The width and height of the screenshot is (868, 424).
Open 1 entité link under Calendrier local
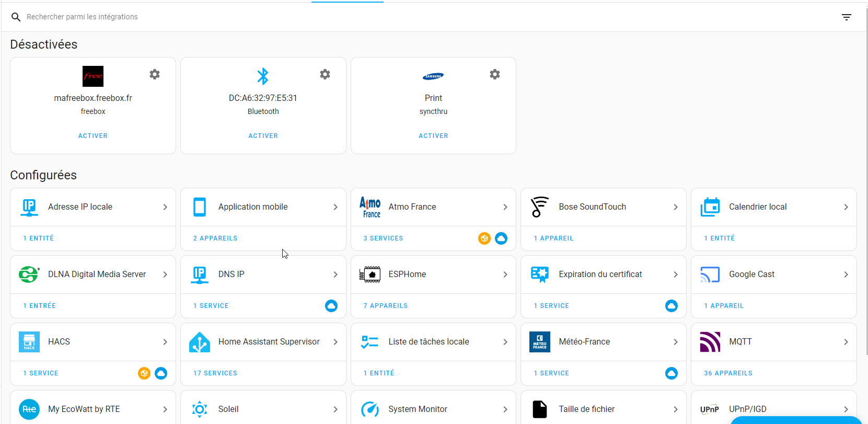(x=719, y=238)
